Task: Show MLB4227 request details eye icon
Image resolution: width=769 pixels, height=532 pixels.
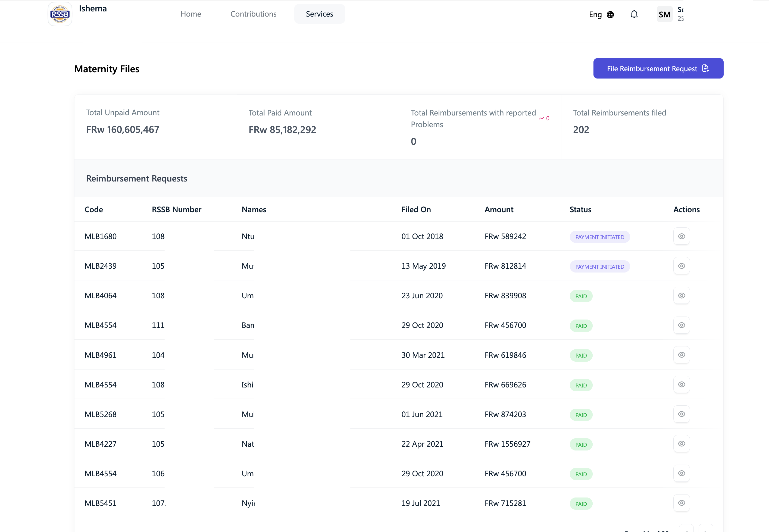Action: pyautogui.click(x=681, y=444)
